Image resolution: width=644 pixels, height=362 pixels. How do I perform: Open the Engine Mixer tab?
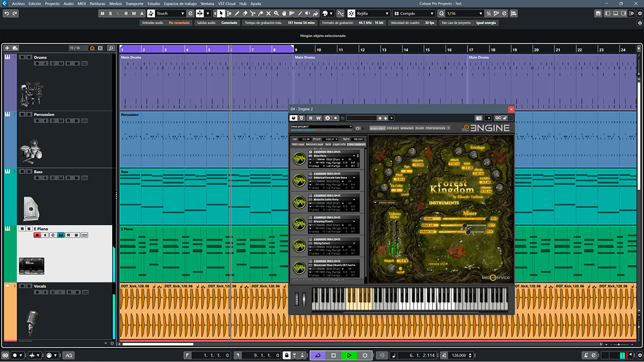coord(420,128)
